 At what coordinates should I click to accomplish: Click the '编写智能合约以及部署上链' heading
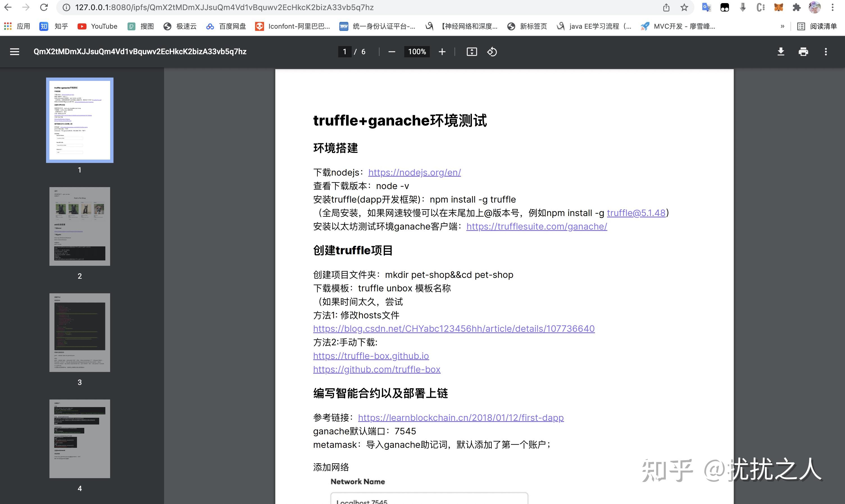pyautogui.click(x=381, y=393)
